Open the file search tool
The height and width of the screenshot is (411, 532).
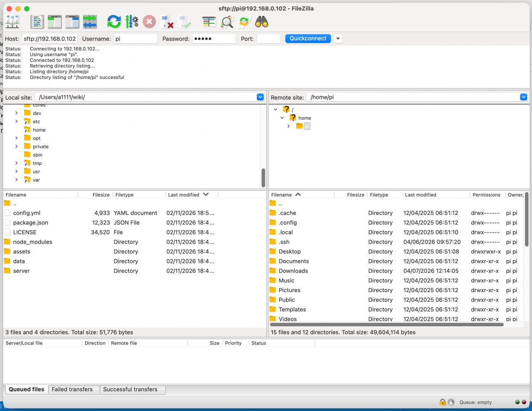pyautogui.click(x=261, y=22)
